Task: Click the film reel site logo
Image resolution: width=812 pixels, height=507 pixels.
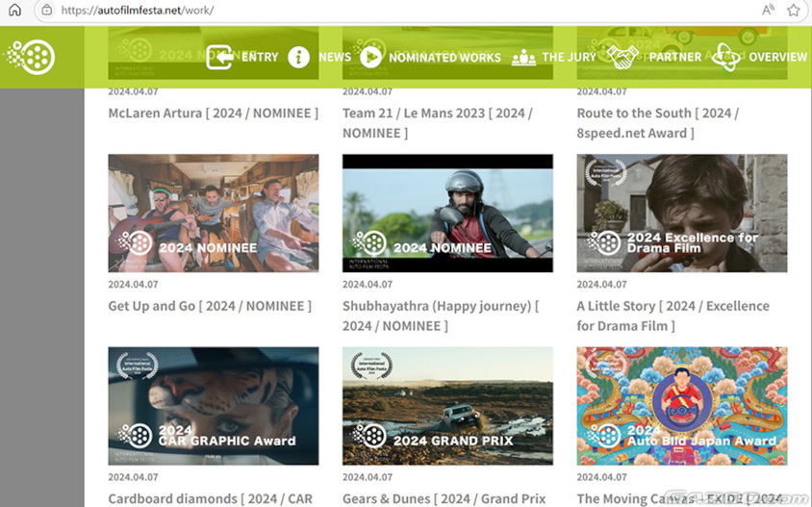Action: [31, 57]
